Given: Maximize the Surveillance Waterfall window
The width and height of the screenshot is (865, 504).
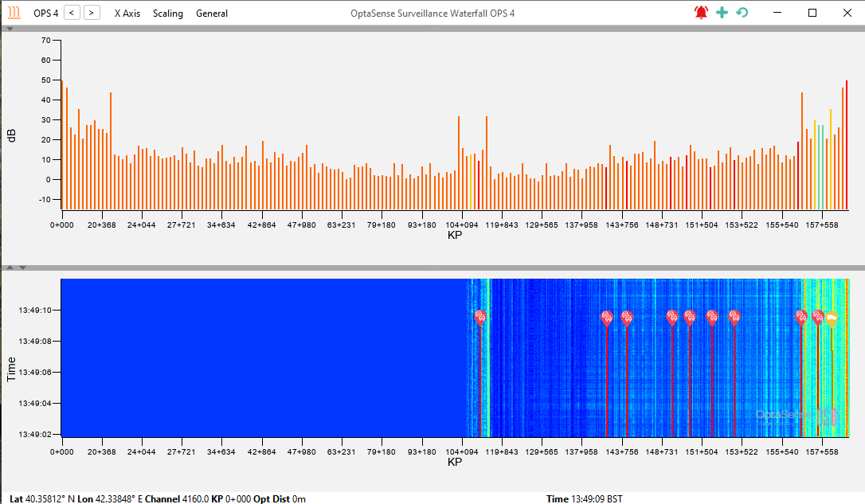Looking at the screenshot, I should coord(812,13).
